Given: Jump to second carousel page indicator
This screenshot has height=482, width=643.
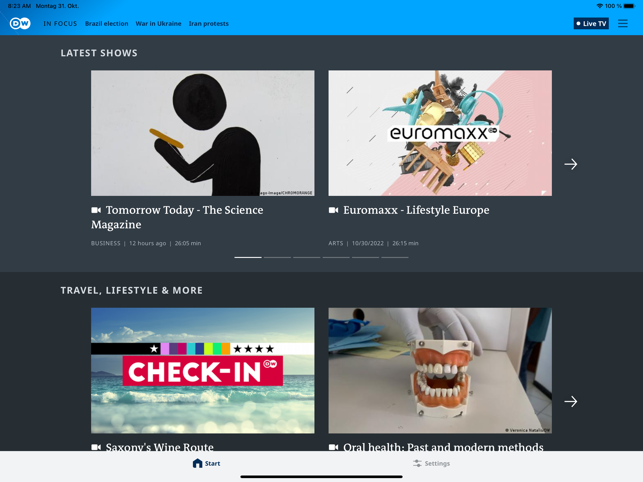Looking at the screenshot, I should [277, 257].
